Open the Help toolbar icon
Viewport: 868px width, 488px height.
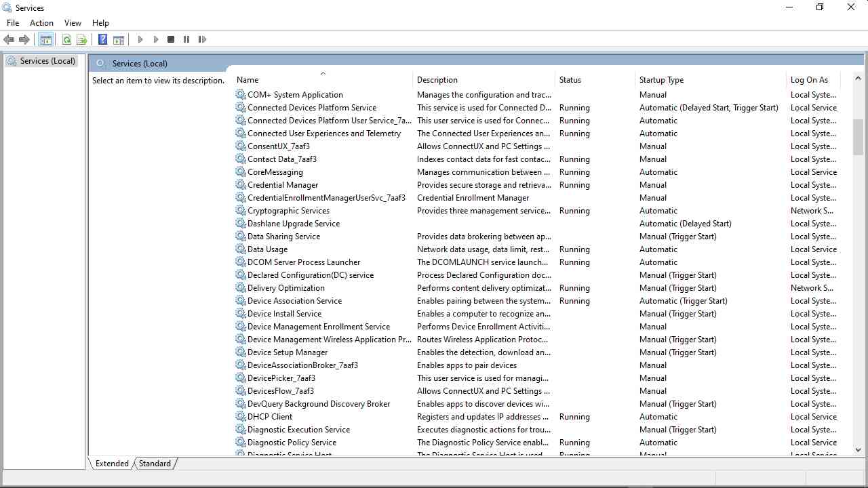click(102, 40)
